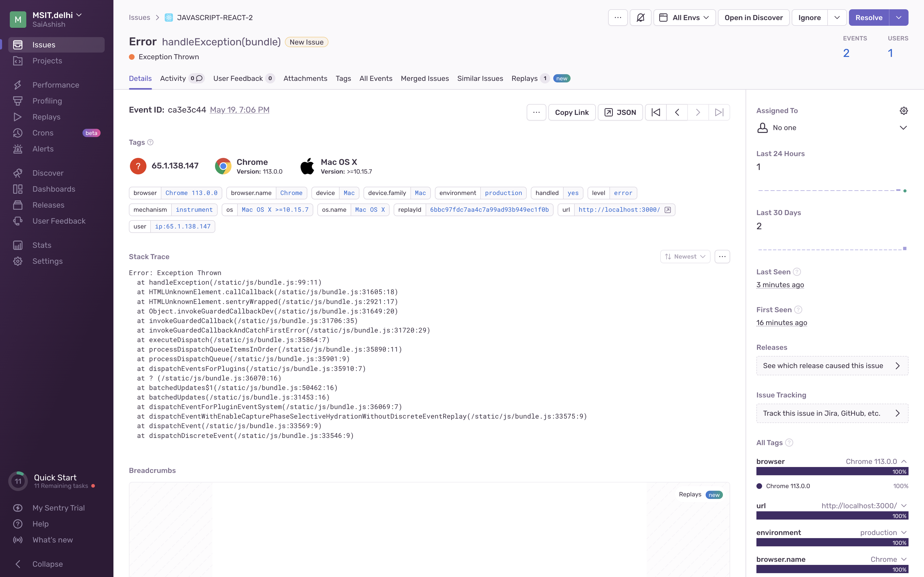The width and height of the screenshot is (924, 577).
Task: Open Replays from the sidebar
Action: (x=46, y=117)
